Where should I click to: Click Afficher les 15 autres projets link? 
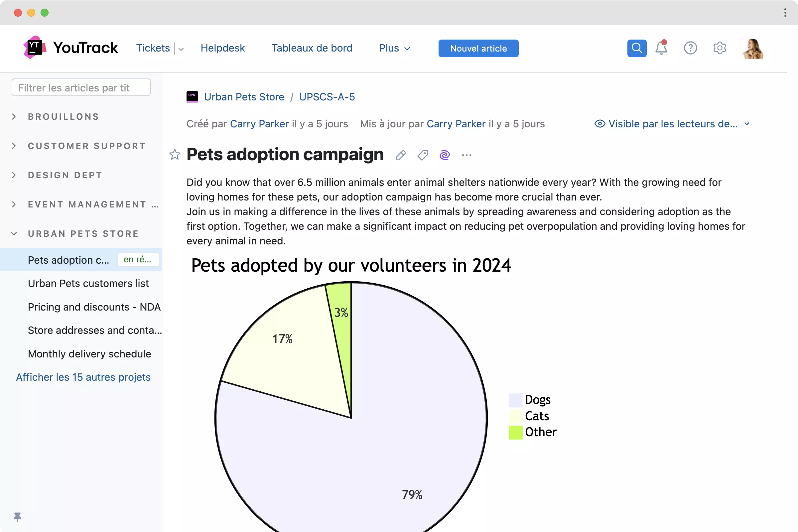click(83, 377)
